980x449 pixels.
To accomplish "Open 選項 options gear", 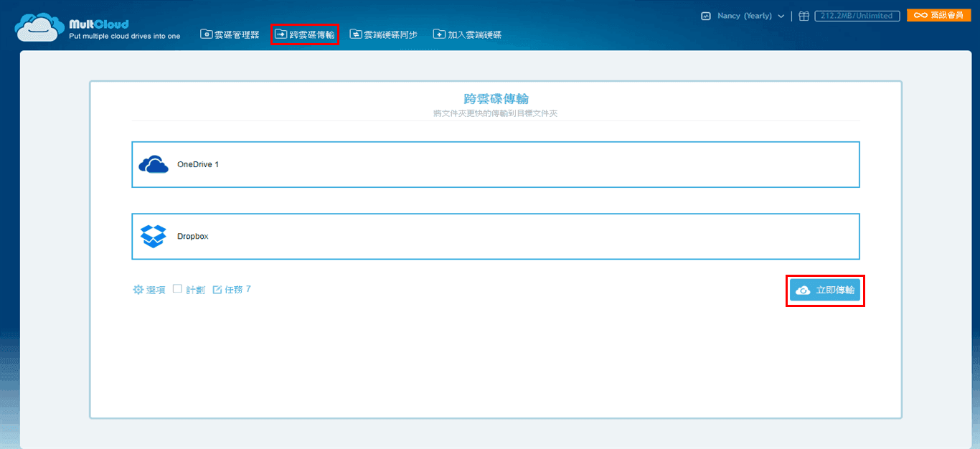I will 149,290.
